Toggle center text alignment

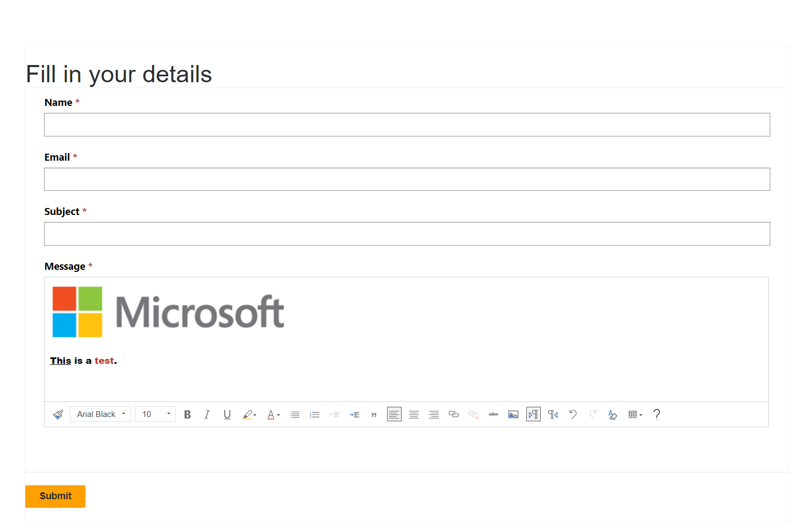click(414, 414)
